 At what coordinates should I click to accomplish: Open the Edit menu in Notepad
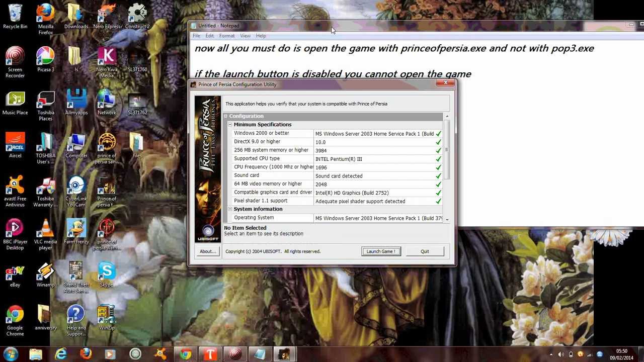coord(209,36)
